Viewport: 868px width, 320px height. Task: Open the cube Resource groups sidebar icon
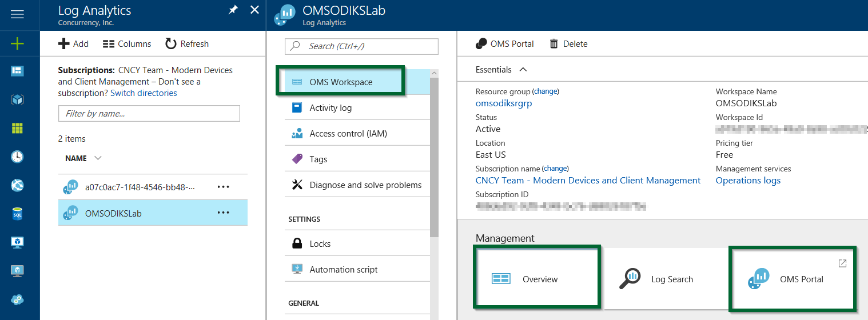tap(18, 99)
